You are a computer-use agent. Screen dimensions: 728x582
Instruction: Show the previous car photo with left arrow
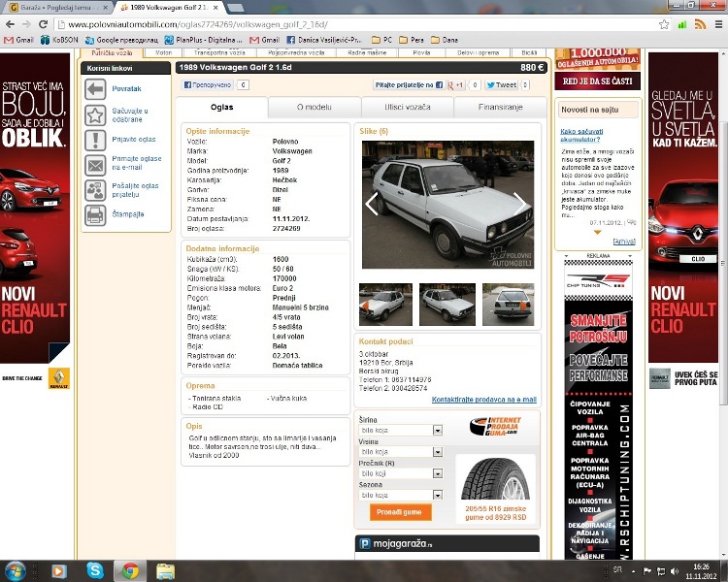(x=372, y=204)
